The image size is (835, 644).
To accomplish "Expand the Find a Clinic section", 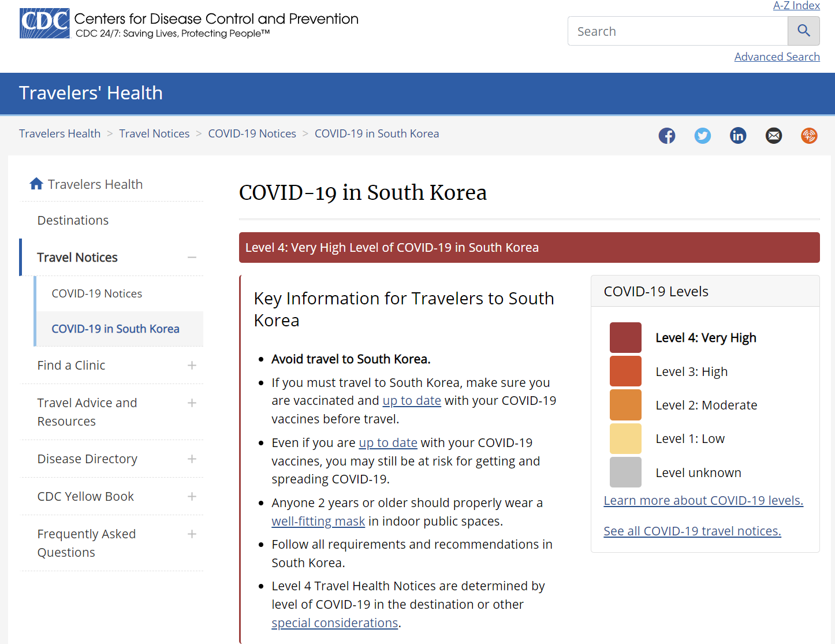I will pos(192,365).
